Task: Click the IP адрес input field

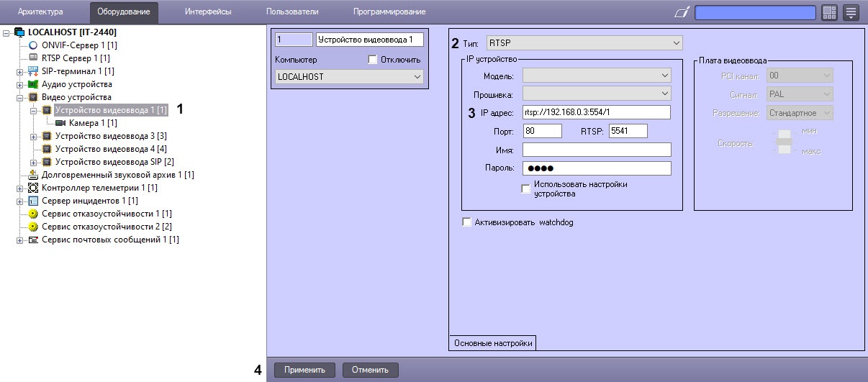Action: click(596, 112)
